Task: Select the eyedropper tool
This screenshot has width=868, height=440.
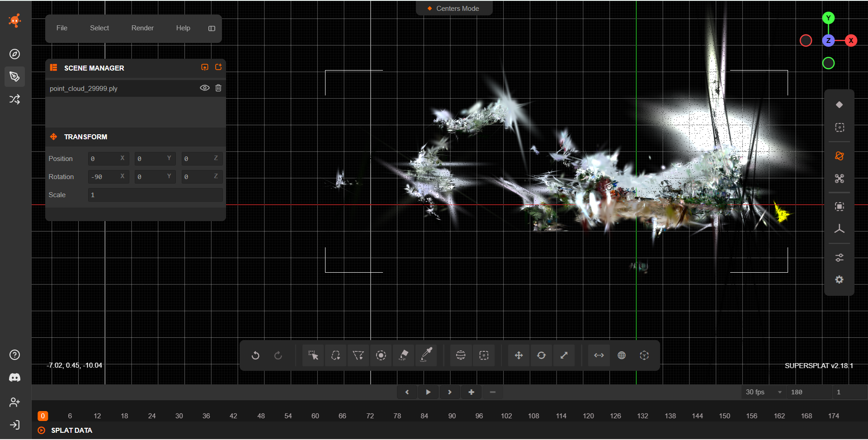Action: (426, 355)
